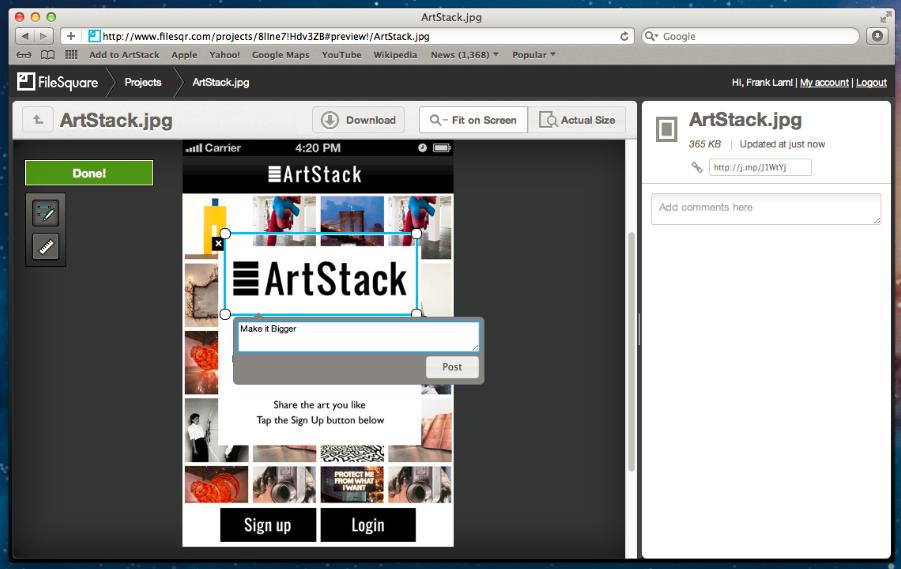The width and height of the screenshot is (901, 569).
Task: Click the top-left resize handle of annotation
Action: click(x=225, y=233)
